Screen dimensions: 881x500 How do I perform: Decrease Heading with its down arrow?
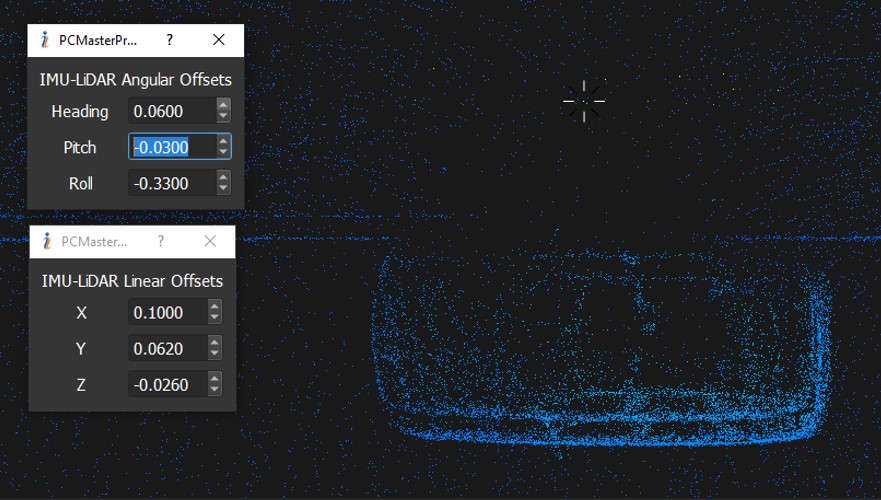click(x=224, y=117)
